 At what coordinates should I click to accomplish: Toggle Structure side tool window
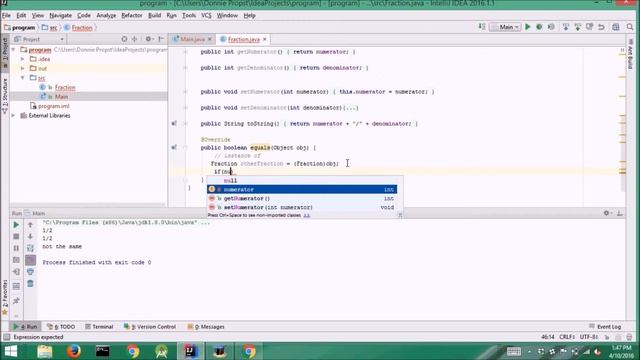(x=5, y=96)
